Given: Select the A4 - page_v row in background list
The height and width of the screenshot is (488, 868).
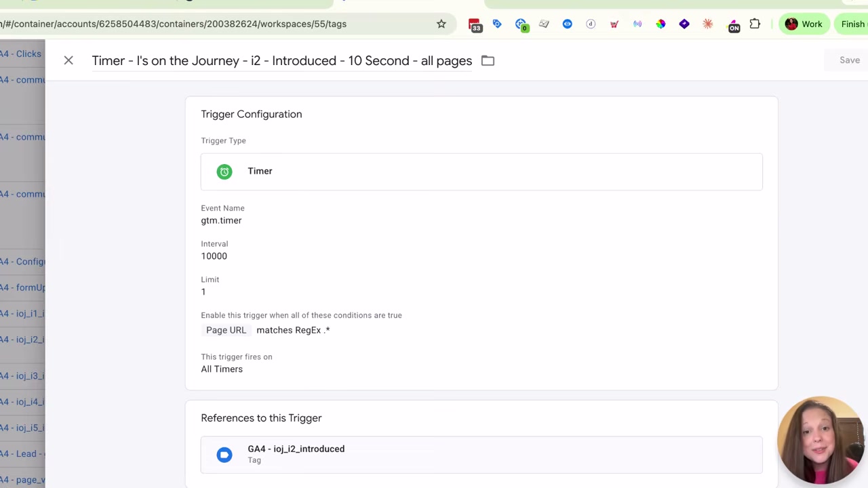Looking at the screenshot, I should 22,480.
